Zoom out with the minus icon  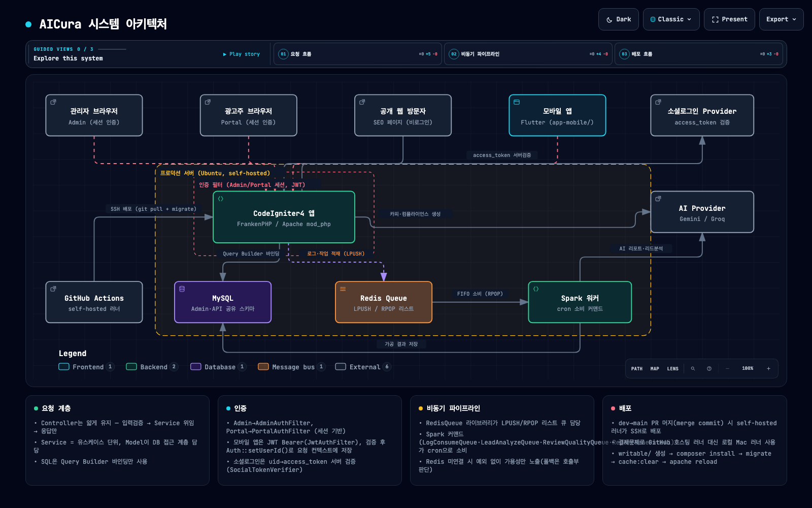(727, 369)
